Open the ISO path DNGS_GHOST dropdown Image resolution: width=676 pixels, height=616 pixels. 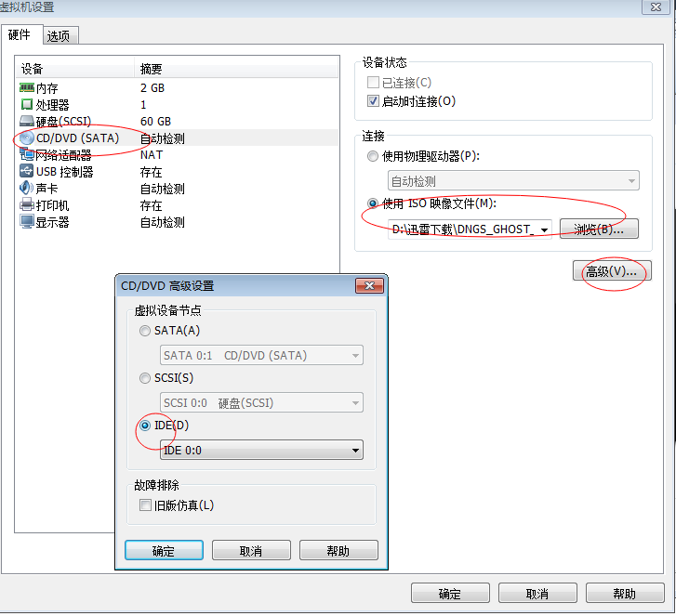[469, 229]
